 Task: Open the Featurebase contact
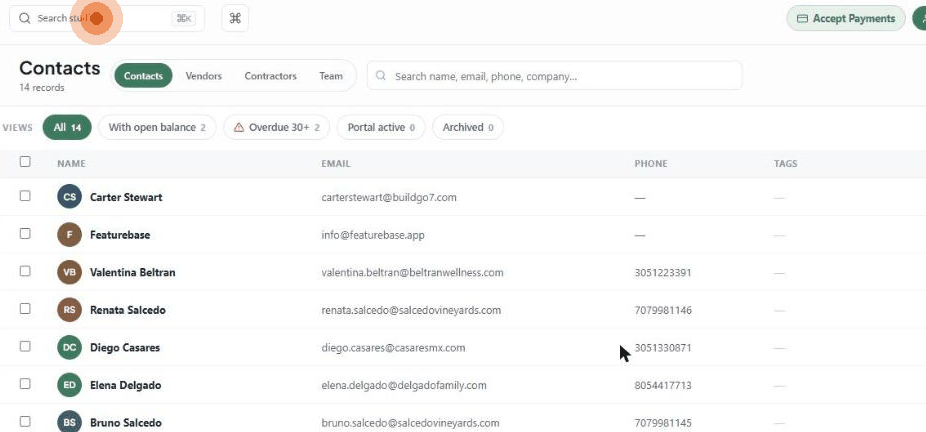point(120,235)
